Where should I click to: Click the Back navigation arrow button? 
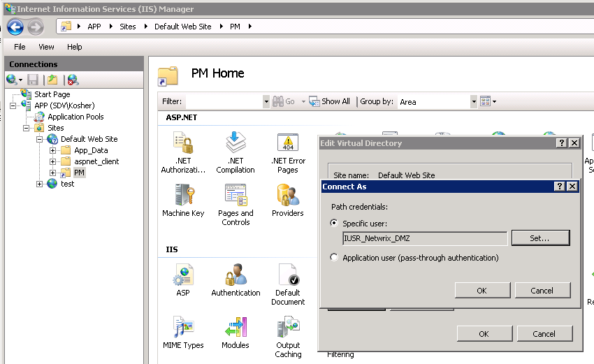point(15,27)
